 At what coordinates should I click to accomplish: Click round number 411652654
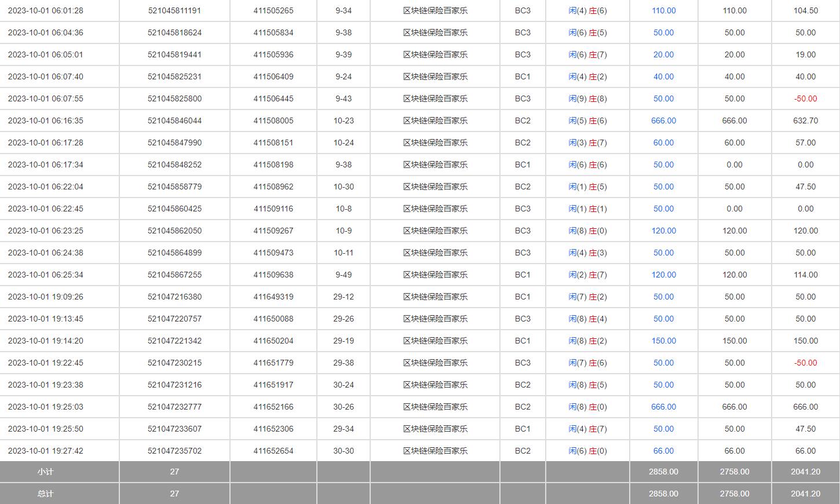coord(273,451)
